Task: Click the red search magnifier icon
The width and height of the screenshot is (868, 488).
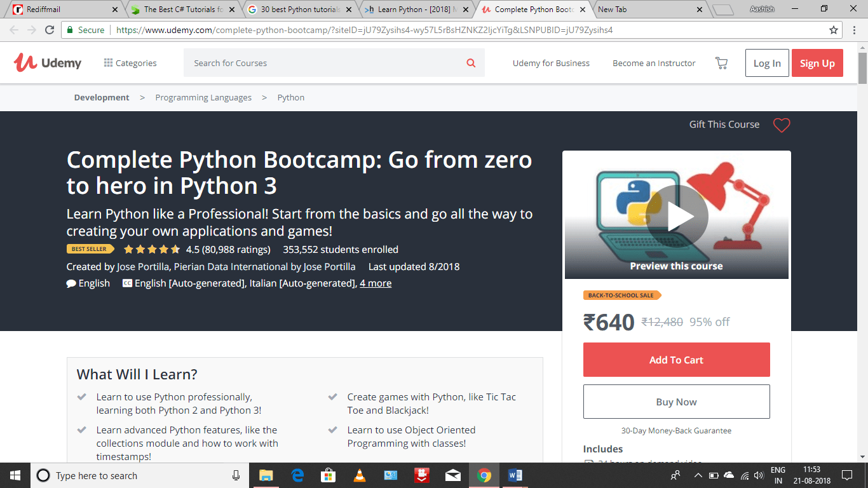Action: click(x=471, y=63)
